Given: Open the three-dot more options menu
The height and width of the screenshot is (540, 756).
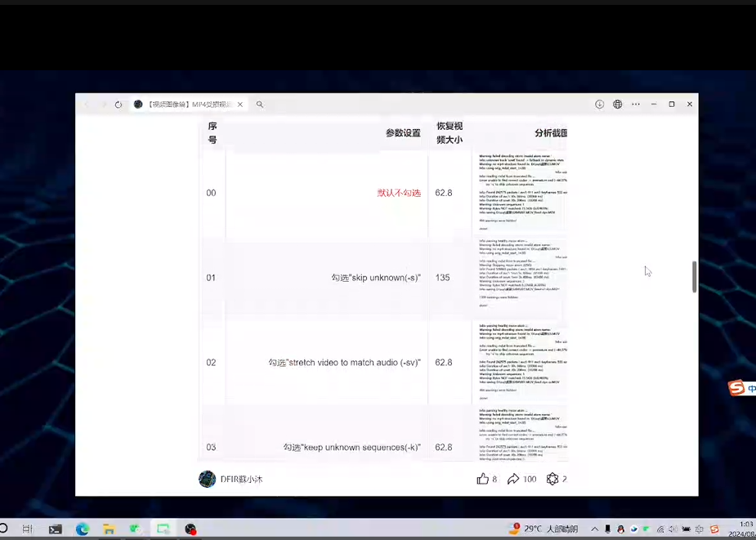Looking at the screenshot, I should tap(636, 105).
